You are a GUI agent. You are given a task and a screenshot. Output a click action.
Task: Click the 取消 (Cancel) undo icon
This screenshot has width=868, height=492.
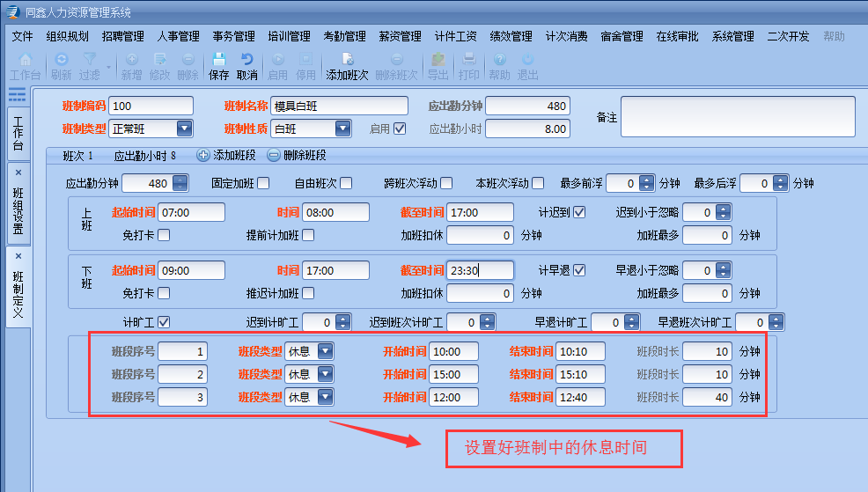pyautogui.click(x=246, y=61)
